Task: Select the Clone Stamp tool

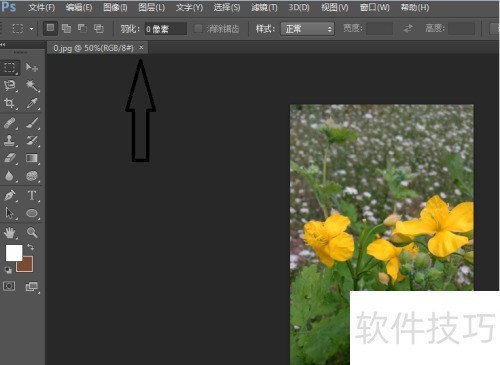Action: pos(10,140)
